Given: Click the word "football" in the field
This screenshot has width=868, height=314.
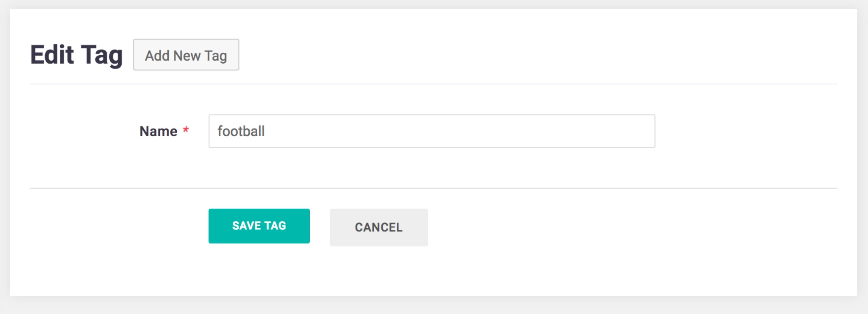Looking at the screenshot, I should tap(241, 132).
